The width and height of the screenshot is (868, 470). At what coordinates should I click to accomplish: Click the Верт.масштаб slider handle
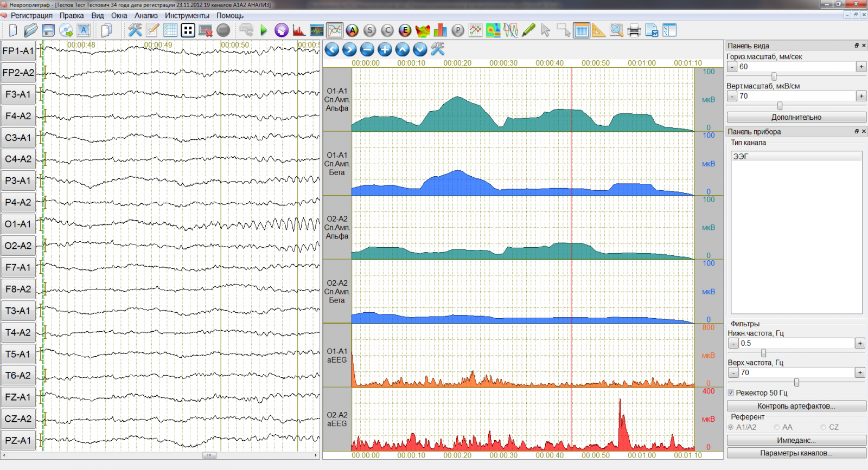point(780,106)
